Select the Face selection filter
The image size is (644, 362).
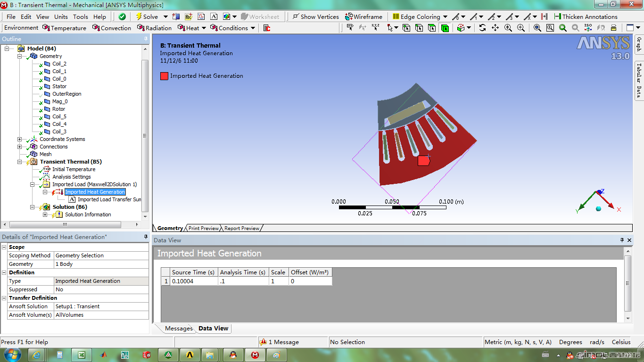(x=432, y=28)
